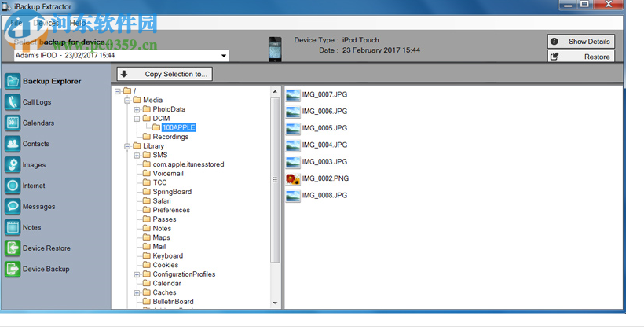This screenshot has width=644, height=327.
Task: Select the Notes folder in the tree
Action: point(162,228)
